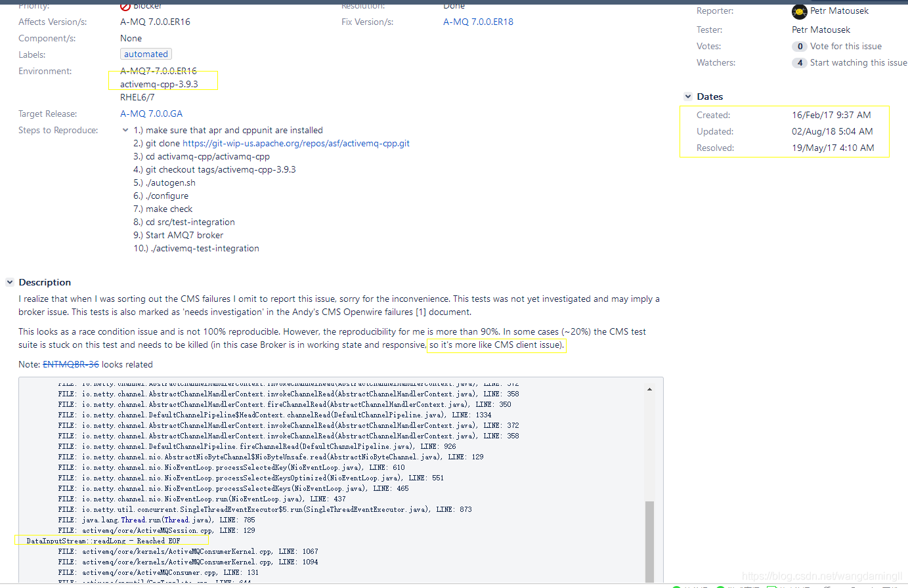Click the Description heading

click(x=45, y=282)
